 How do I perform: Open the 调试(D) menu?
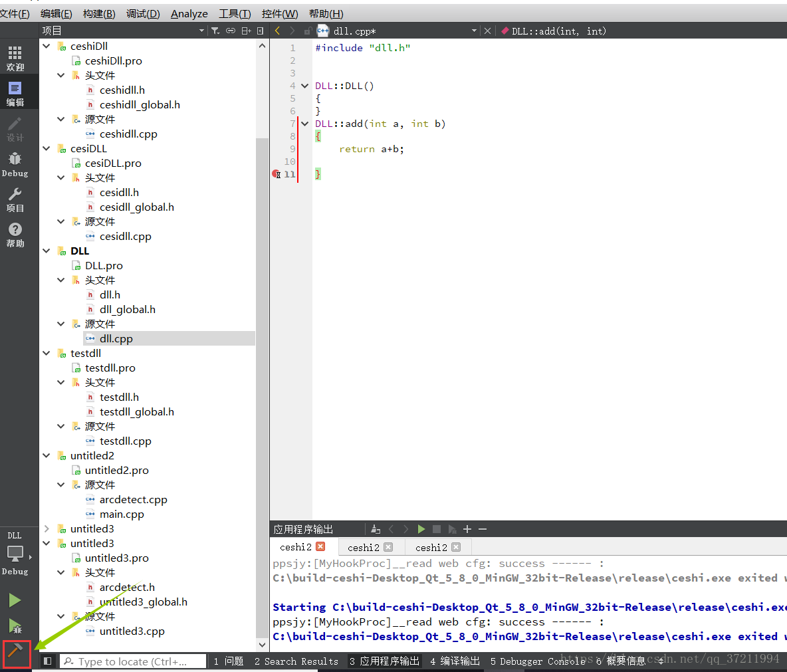[142, 13]
